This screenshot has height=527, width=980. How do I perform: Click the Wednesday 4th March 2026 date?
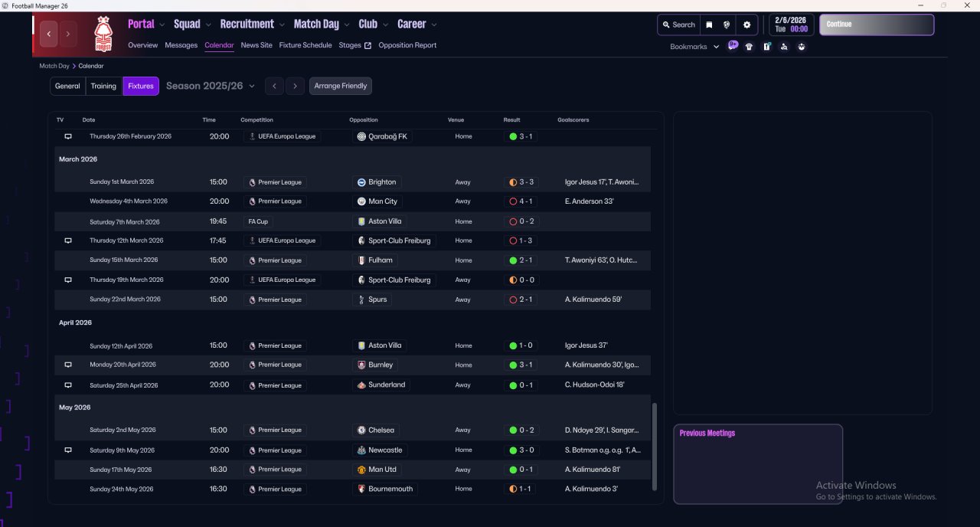[x=128, y=201]
